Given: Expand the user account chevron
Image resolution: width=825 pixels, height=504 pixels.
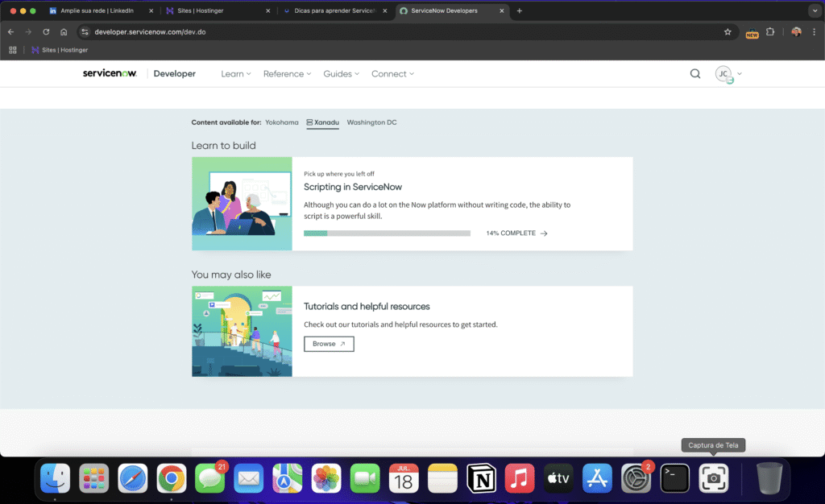Looking at the screenshot, I should [x=740, y=74].
